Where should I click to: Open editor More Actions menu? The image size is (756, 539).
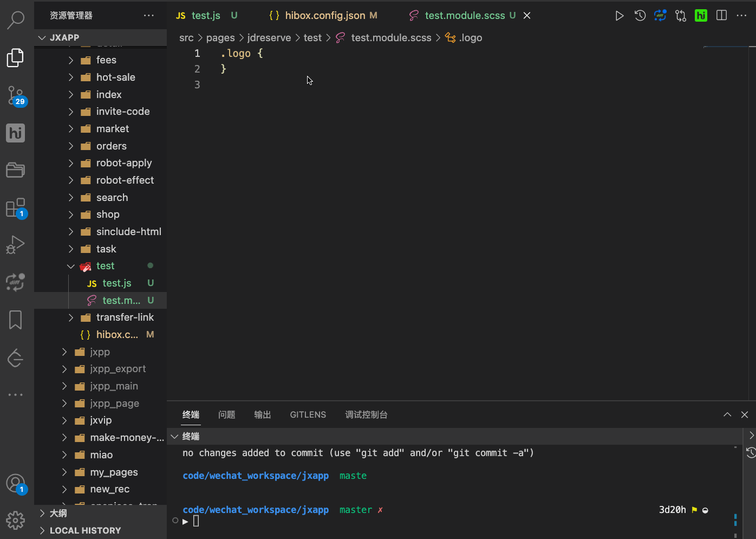click(x=742, y=16)
